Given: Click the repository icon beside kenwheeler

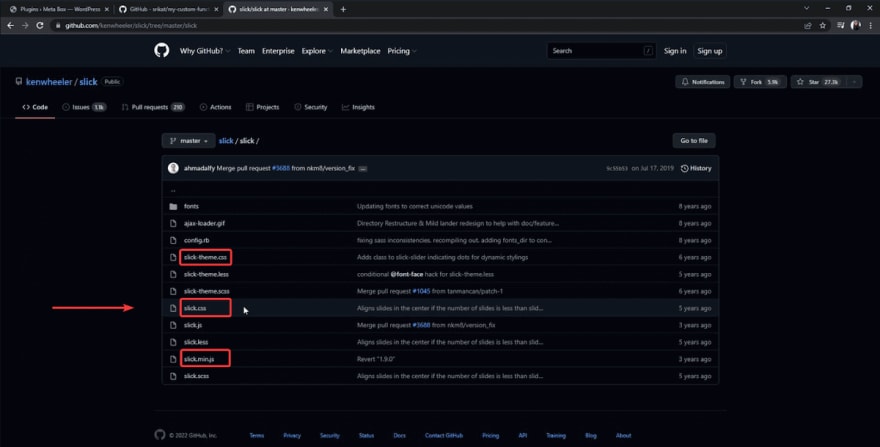Looking at the screenshot, I should pyautogui.click(x=19, y=81).
